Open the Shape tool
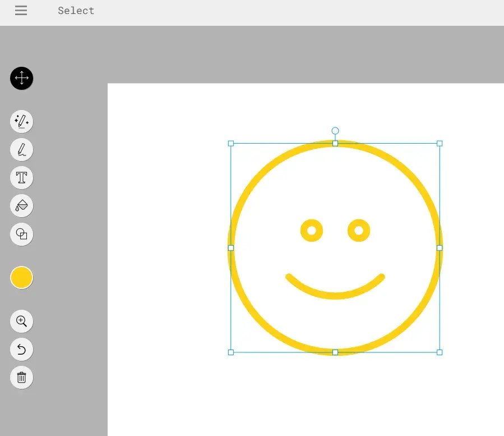The width and height of the screenshot is (504, 436). 21,234
